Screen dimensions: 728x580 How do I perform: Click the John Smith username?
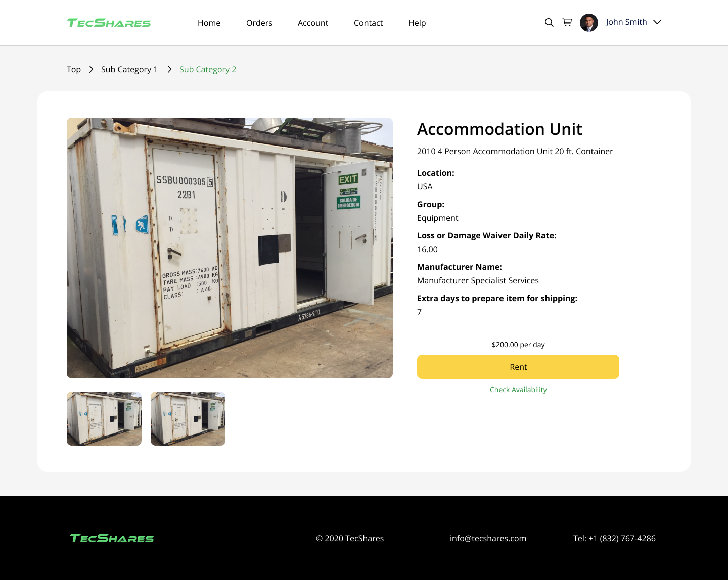626,22
